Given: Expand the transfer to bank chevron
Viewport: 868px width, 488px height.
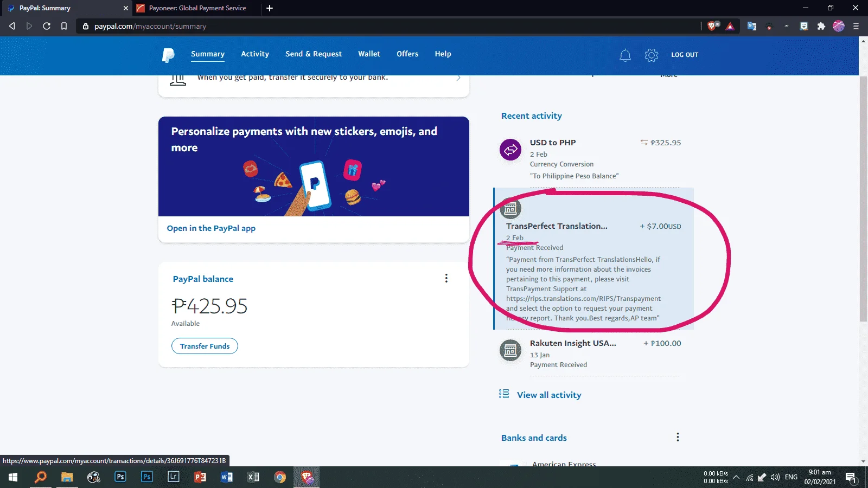Looking at the screenshot, I should 458,78.
